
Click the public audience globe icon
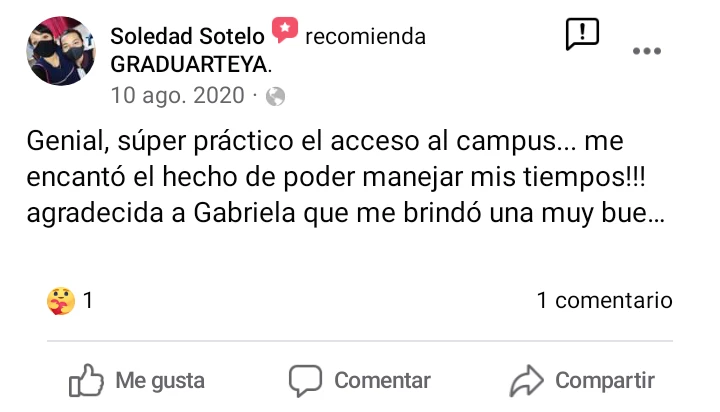(x=276, y=97)
